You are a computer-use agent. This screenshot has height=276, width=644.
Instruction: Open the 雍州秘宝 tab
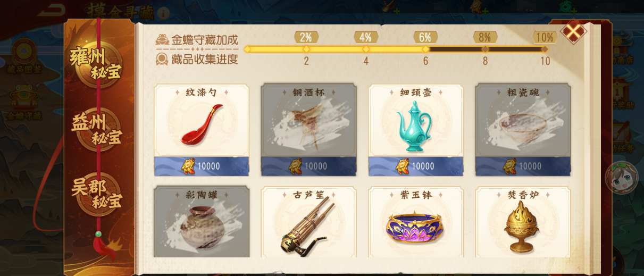(x=98, y=64)
